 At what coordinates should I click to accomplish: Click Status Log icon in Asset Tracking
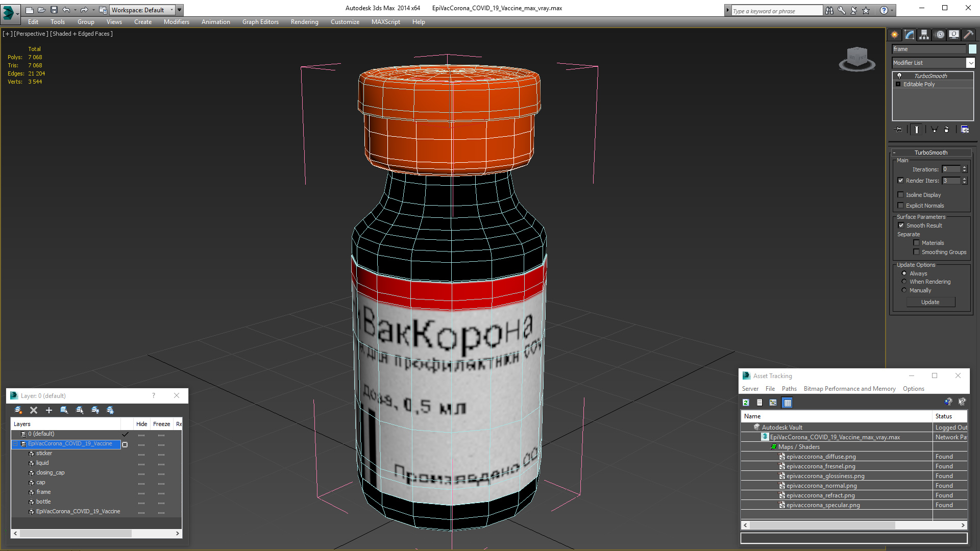coord(759,403)
